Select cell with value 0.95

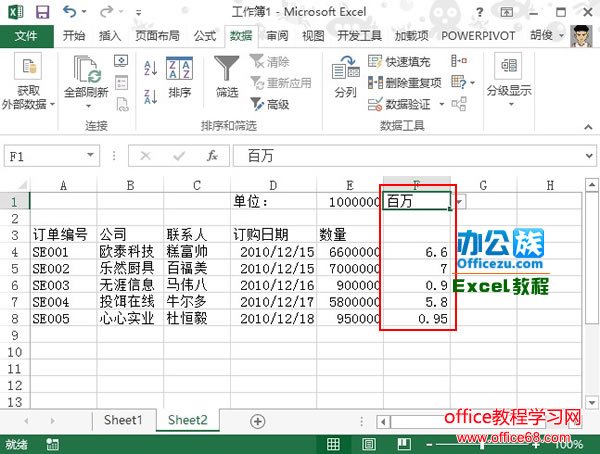pos(416,318)
